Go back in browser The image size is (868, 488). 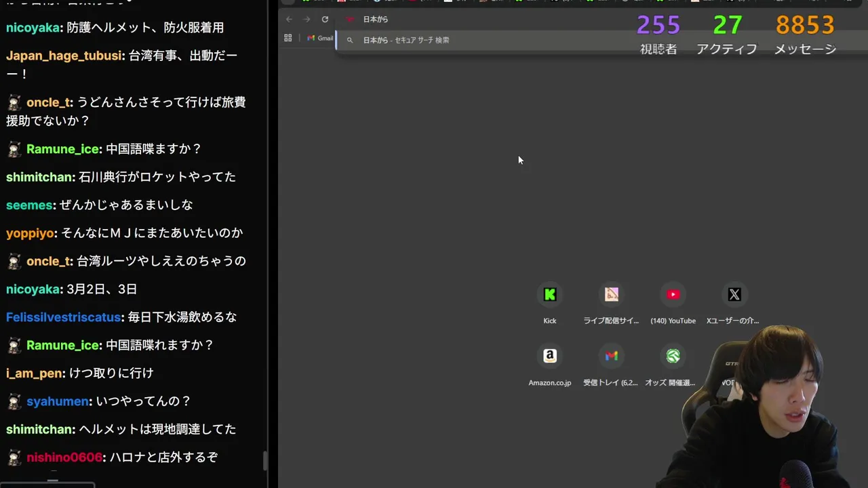coord(289,20)
